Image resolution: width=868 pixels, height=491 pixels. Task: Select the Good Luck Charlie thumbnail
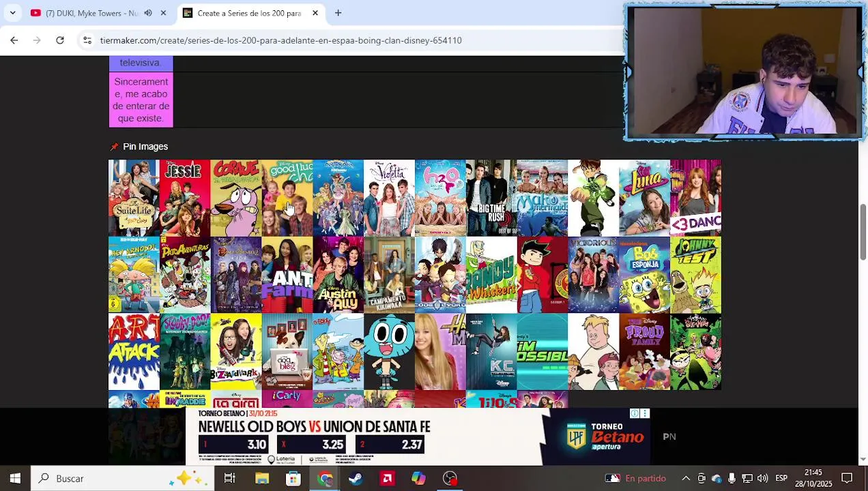pos(287,198)
